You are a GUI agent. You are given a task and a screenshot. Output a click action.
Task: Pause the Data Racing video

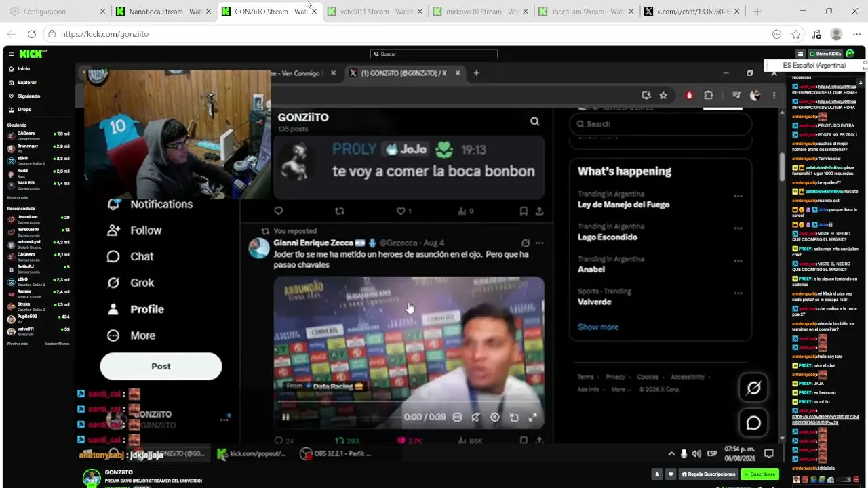click(x=285, y=417)
